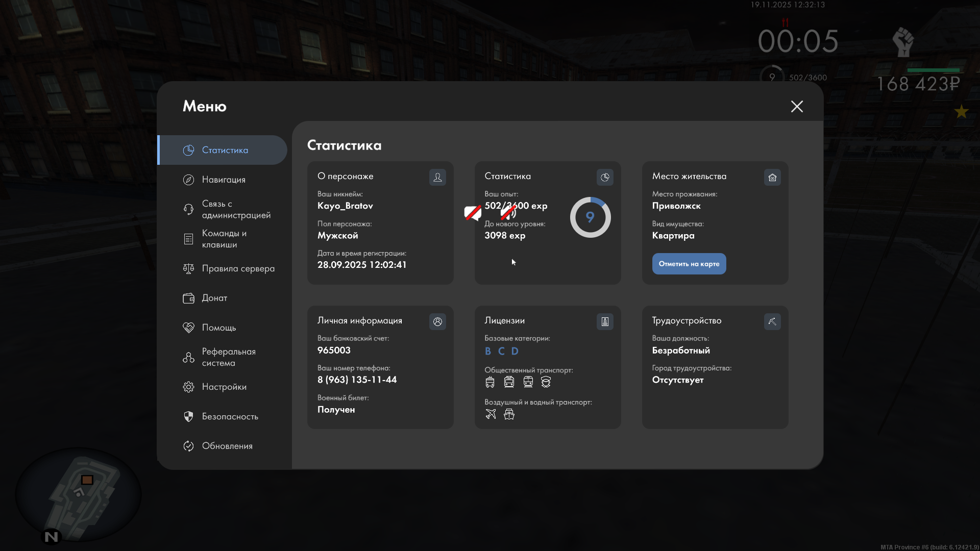980x551 pixels.
Task: Click the pie chart icon in Статистика card
Action: [605, 177]
